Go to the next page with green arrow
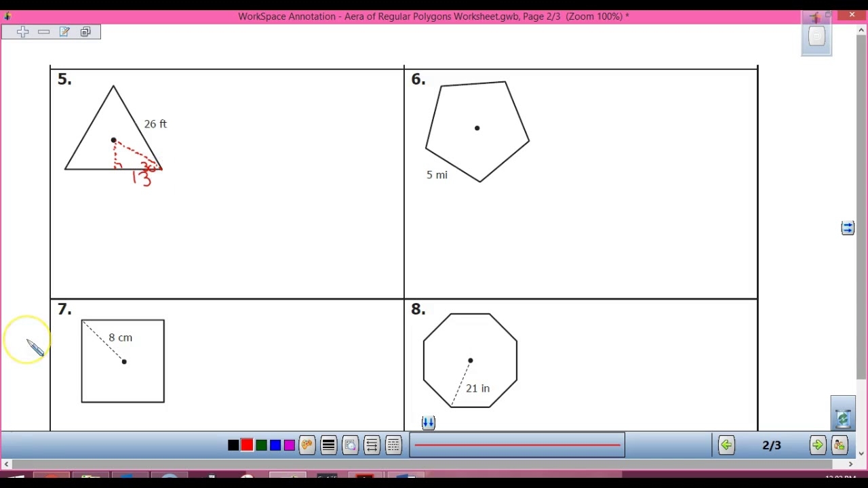 (818, 445)
